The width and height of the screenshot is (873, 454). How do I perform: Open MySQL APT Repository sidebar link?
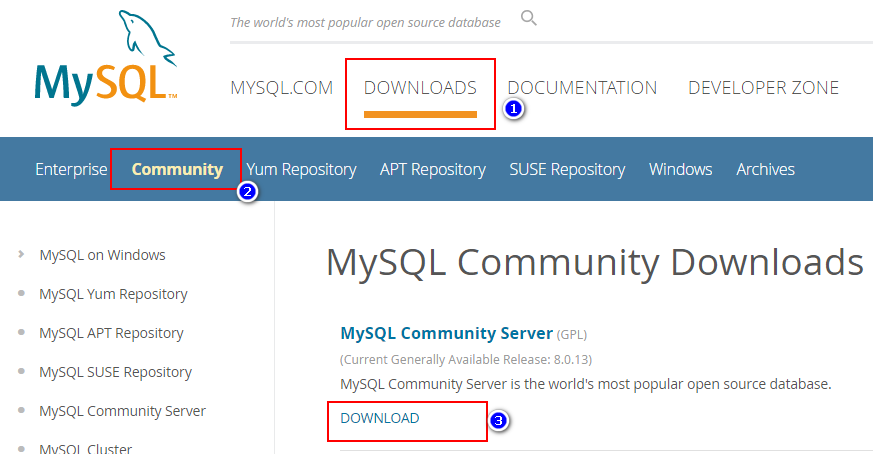[x=111, y=333]
